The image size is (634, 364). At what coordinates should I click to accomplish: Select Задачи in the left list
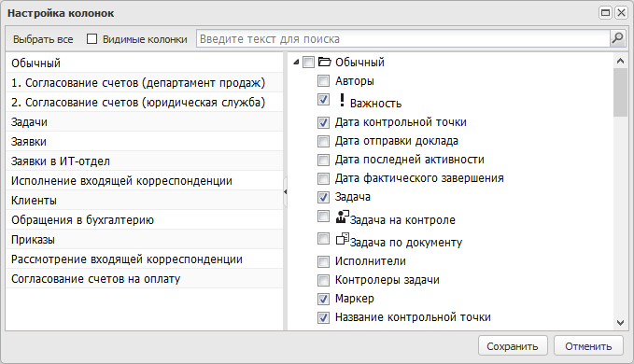pos(145,122)
